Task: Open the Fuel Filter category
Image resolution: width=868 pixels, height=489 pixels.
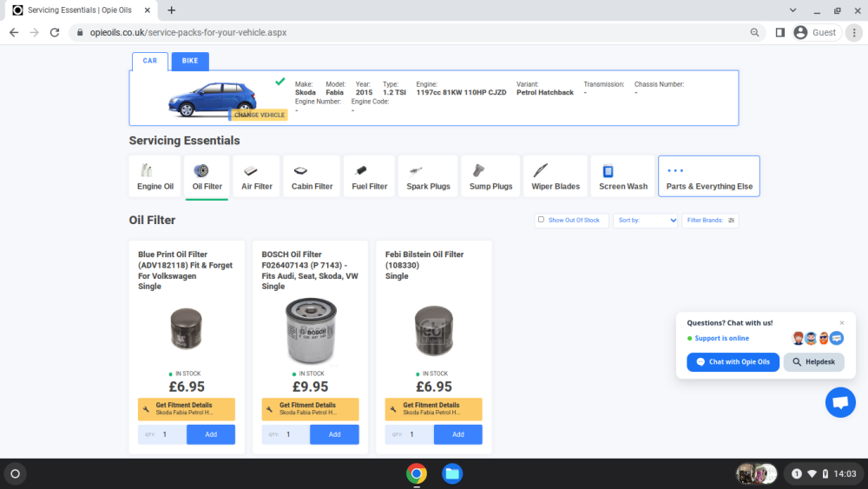Action: pyautogui.click(x=369, y=176)
